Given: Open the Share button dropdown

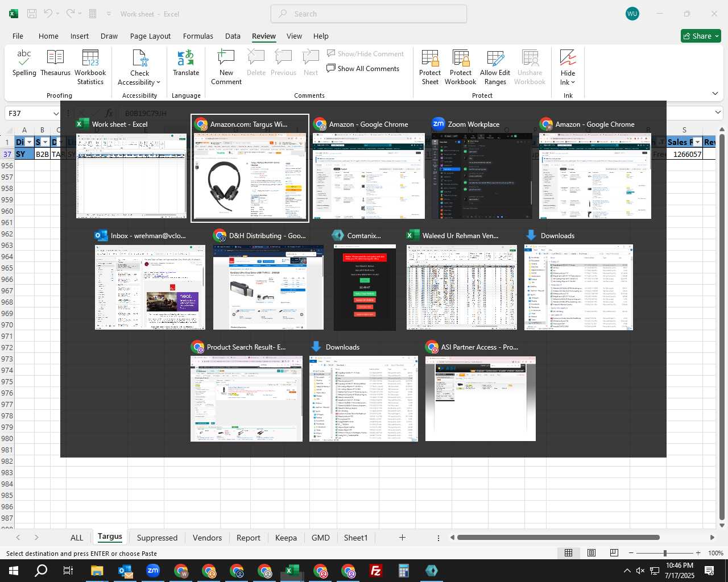Looking at the screenshot, I should click(x=717, y=36).
